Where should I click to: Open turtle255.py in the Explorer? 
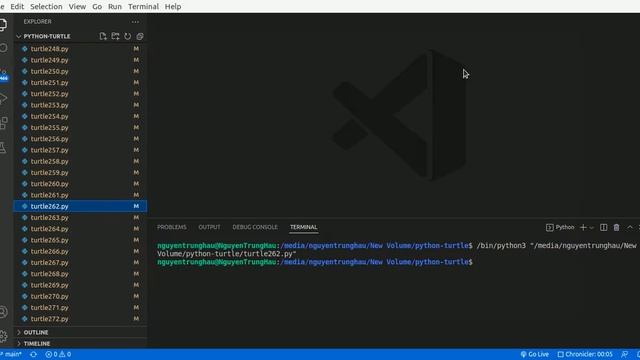(x=81, y=128)
